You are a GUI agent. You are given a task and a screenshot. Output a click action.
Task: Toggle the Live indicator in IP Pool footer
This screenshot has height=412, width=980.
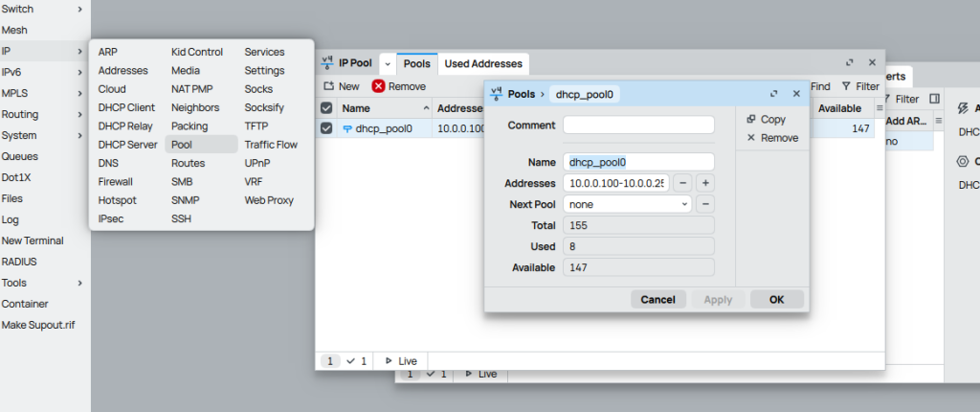(x=400, y=361)
